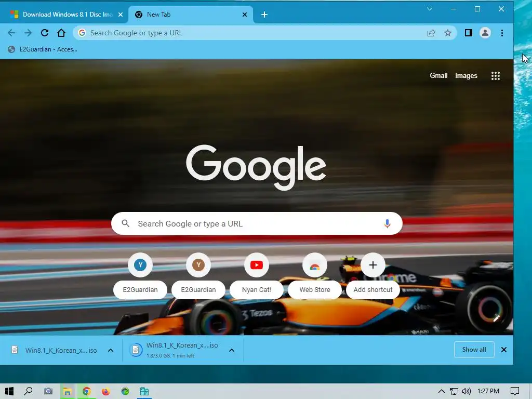Screen dimensions: 532x399
Task: Open File Explorer from taskbar
Action: point(67,392)
